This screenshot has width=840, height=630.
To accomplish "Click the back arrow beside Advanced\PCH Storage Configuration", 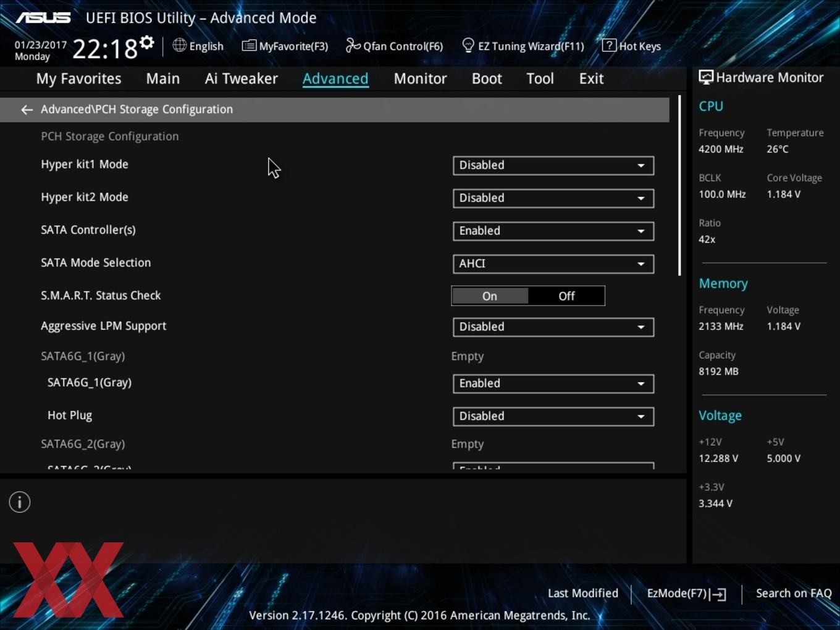I will [x=27, y=109].
